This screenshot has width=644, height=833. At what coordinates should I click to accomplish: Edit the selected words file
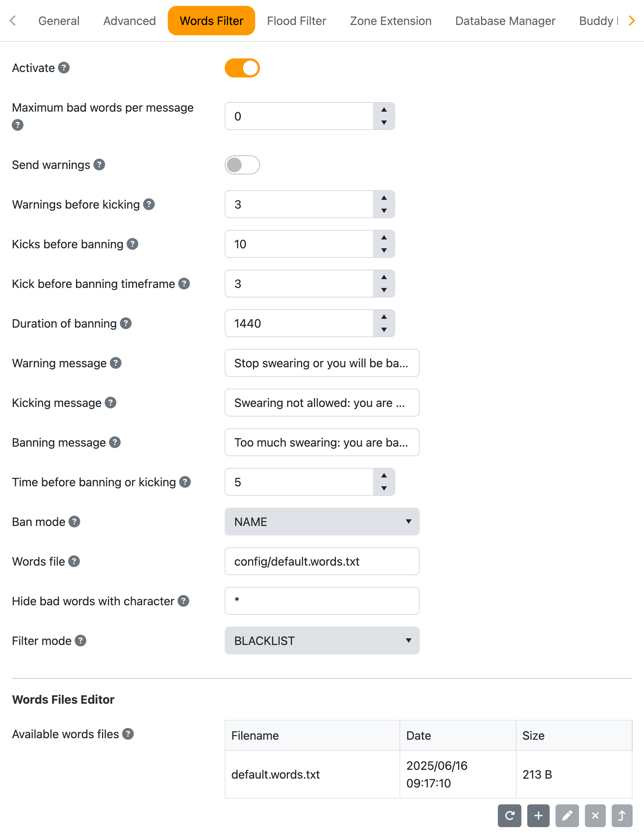pyautogui.click(x=567, y=816)
